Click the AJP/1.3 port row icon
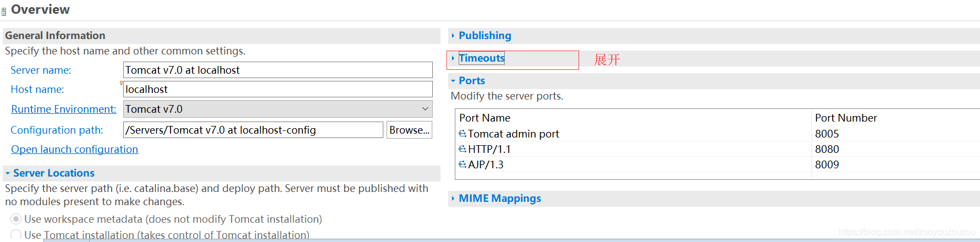 pyautogui.click(x=463, y=164)
